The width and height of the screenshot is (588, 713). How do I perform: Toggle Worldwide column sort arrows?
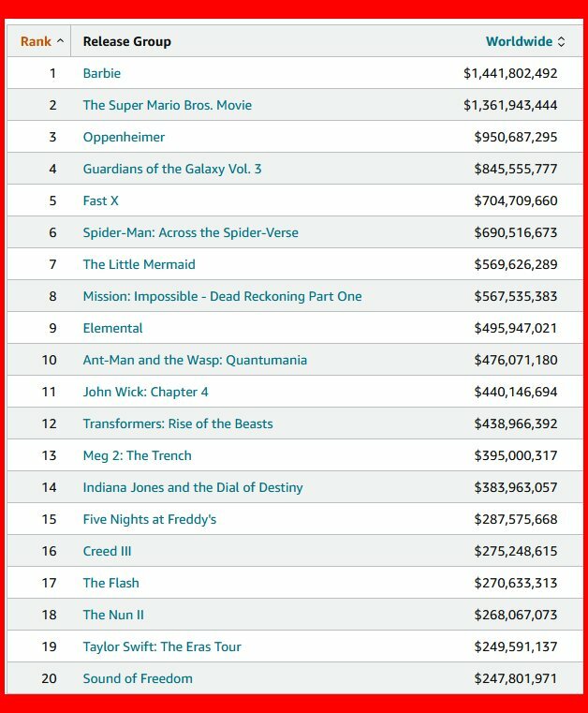coord(561,41)
